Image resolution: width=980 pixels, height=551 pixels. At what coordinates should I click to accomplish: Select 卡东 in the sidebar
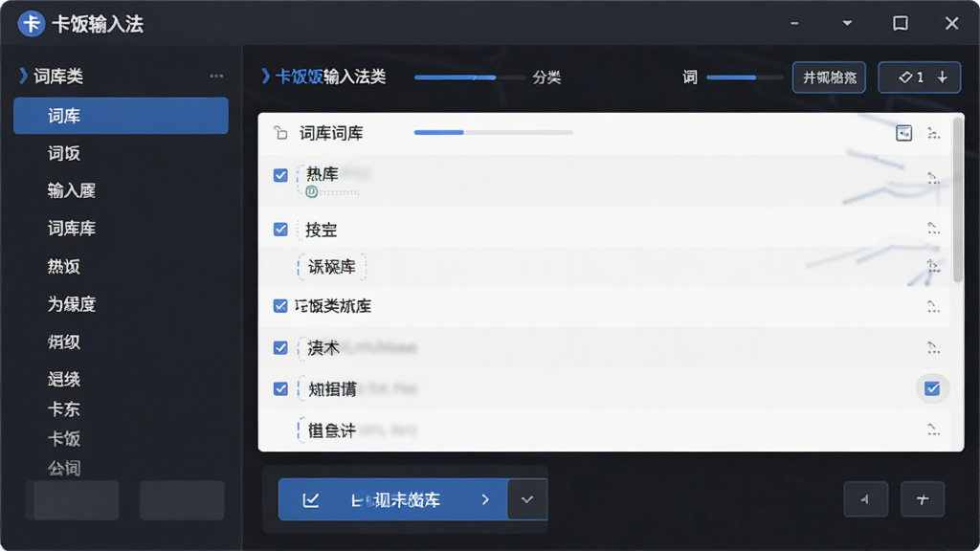(64, 409)
